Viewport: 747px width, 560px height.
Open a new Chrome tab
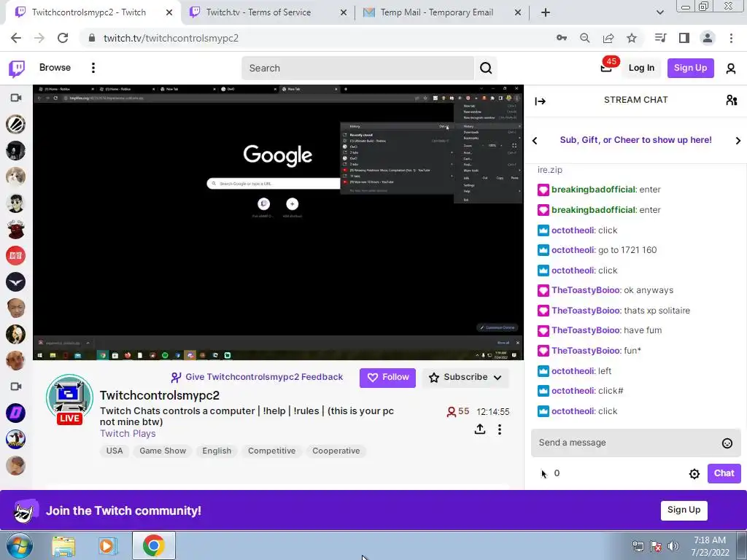(546, 12)
